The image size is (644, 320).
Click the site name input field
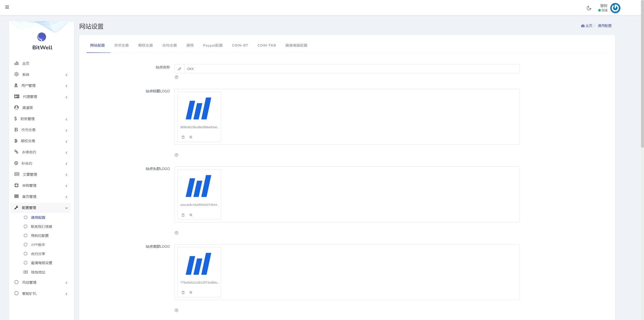point(352,69)
